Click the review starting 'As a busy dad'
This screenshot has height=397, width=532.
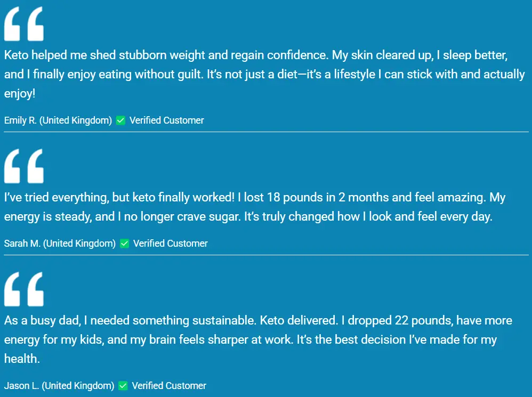pyautogui.click(x=258, y=339)
